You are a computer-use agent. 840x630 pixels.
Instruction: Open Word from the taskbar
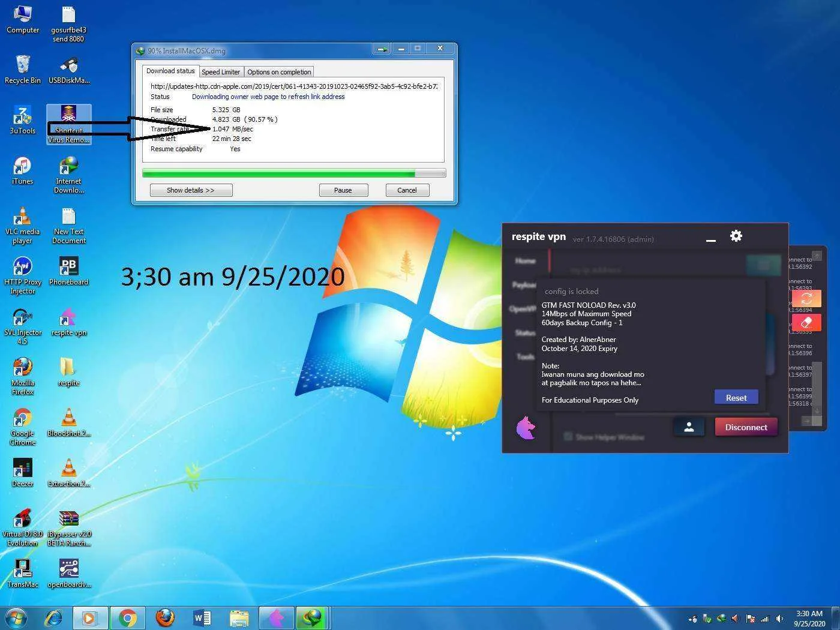point(202,617)
